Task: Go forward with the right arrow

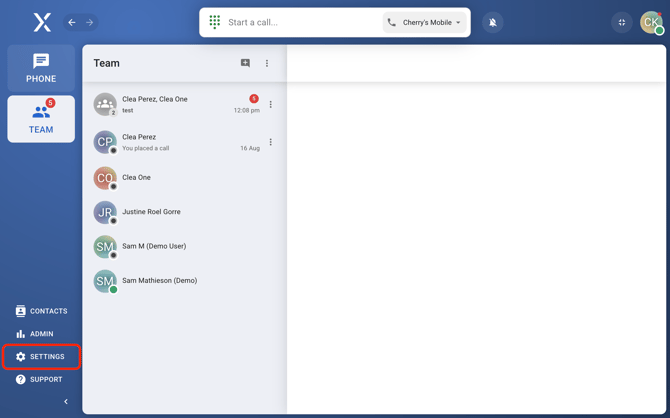Action: click(x=89, y=22)
